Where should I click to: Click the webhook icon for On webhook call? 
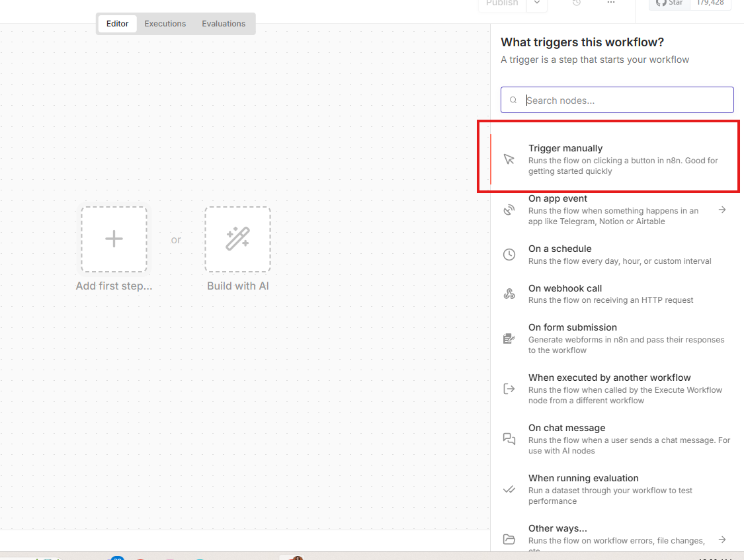(x=509, y=294)
